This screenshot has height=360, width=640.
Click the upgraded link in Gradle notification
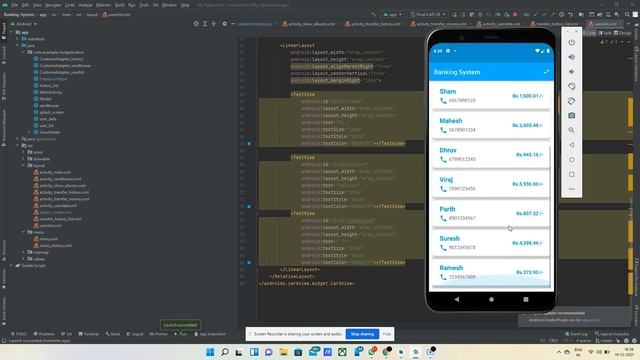pos(591,320)
